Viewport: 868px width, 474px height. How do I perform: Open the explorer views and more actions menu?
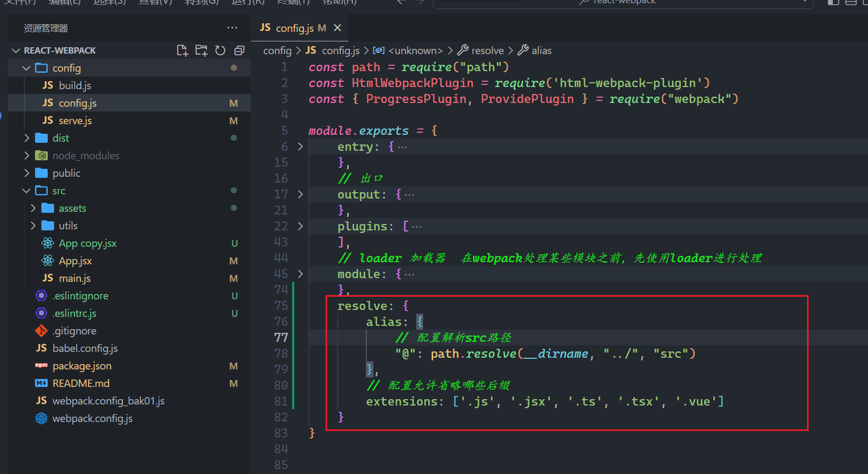click(x=232, y=28)
